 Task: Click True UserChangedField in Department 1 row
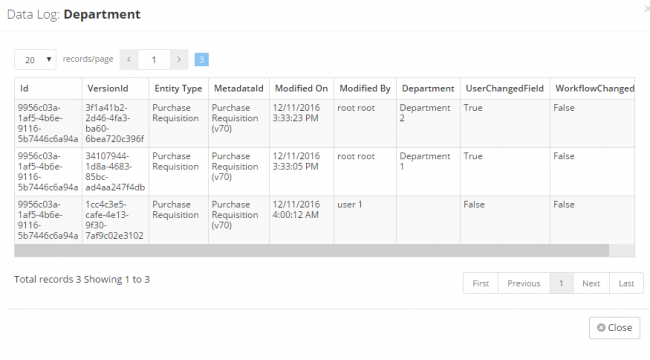click(505, 172)
